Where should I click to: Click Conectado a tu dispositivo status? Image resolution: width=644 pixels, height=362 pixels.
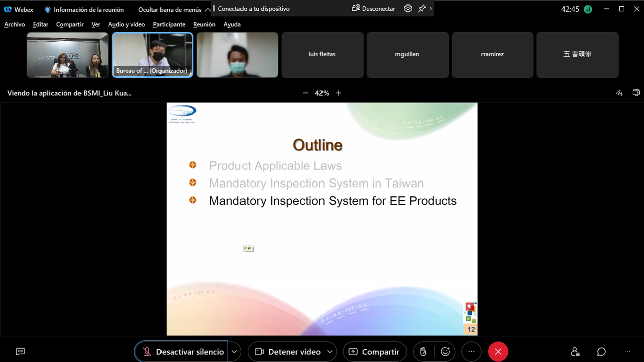pyautogui.click(x=254, y=9)
